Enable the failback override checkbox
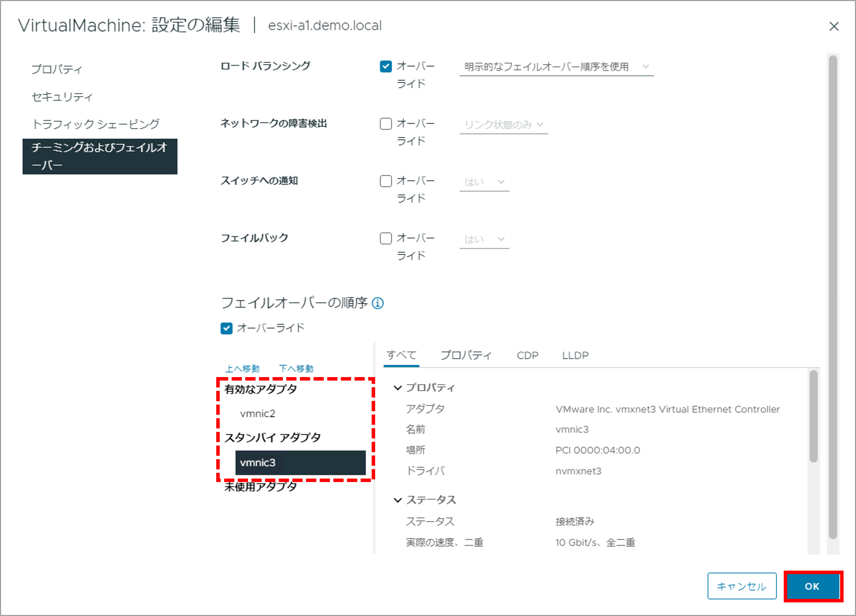 [x=385, y=238]
